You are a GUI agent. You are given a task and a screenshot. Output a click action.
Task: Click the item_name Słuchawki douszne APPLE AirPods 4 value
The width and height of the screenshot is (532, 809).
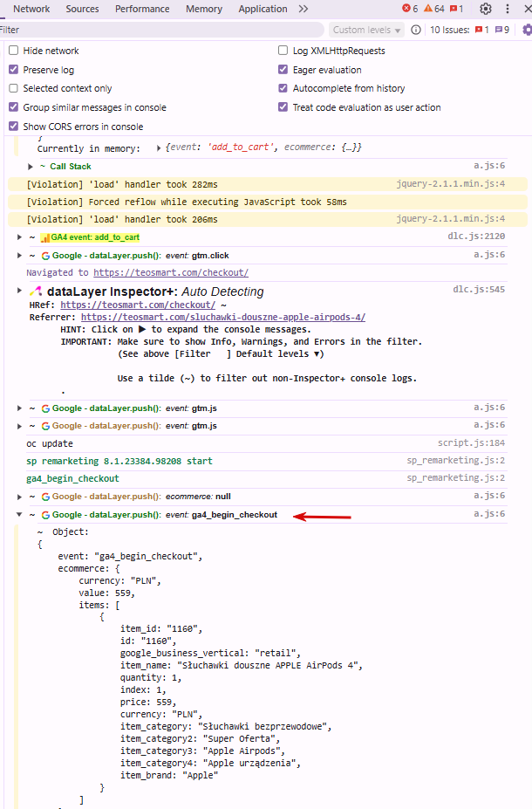[x=269, y=666]
